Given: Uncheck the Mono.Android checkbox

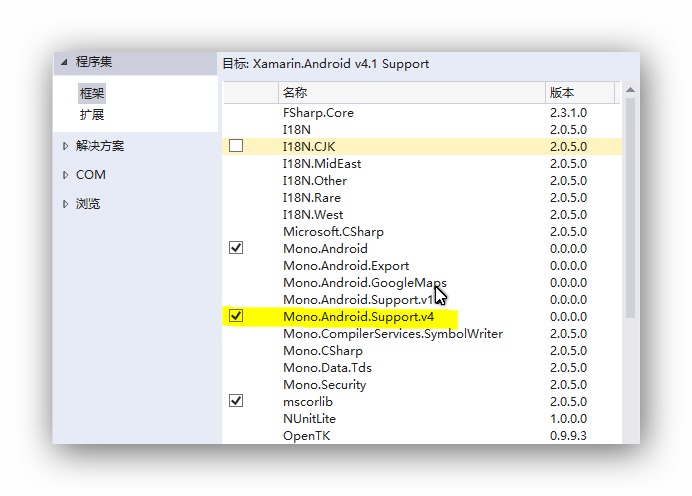Looking at the screenshot, I should pyautogui.click(x=236, y=248).
